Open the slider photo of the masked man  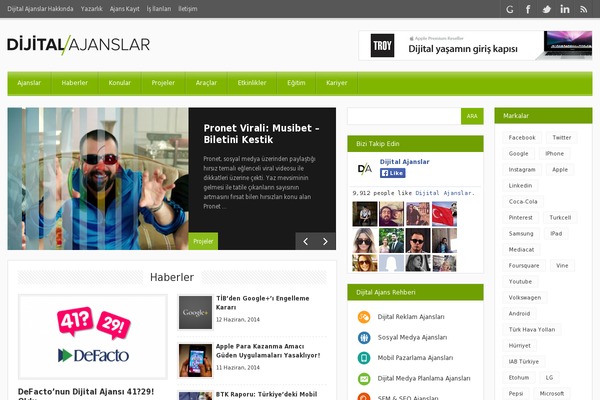(x=98, y=179)
